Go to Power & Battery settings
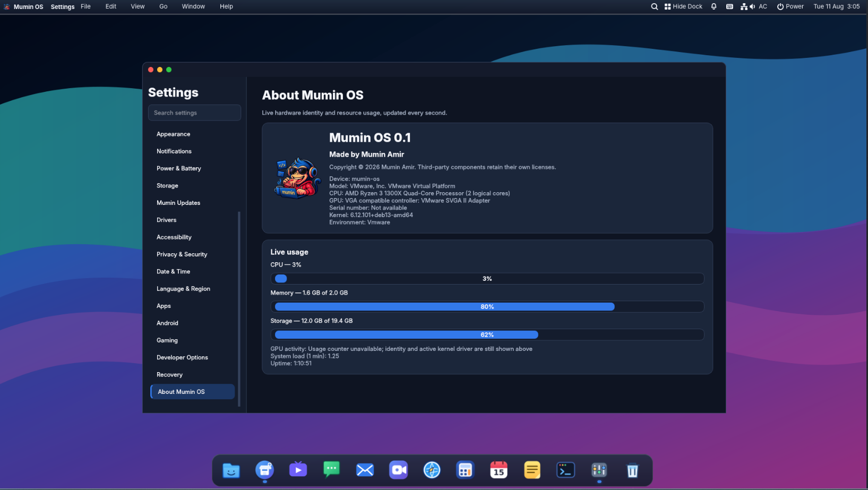Screen dimensions: 868x490 [193, 168]
